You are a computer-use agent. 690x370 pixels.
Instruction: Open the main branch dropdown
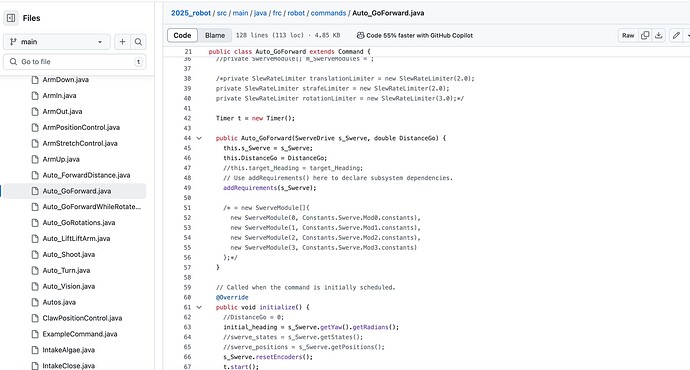coord(57,42)
